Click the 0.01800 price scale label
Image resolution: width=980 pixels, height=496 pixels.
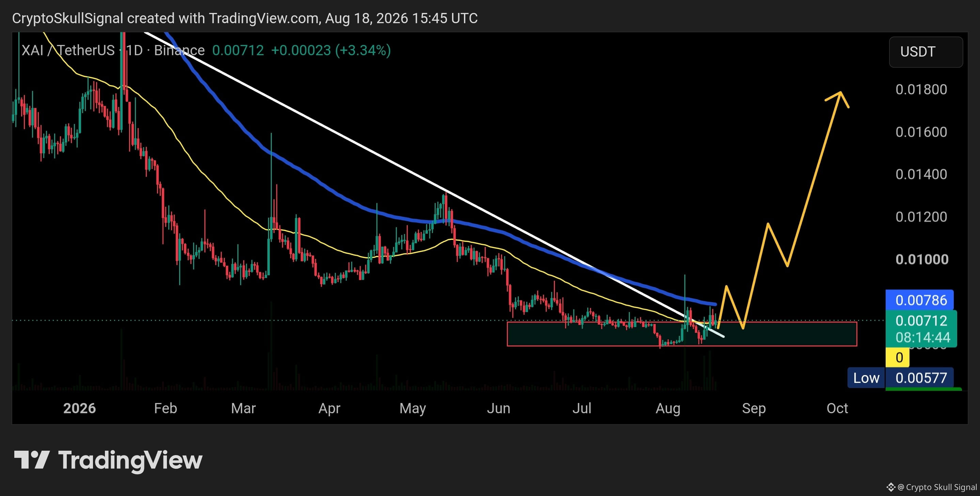click(x=921, y=89)
